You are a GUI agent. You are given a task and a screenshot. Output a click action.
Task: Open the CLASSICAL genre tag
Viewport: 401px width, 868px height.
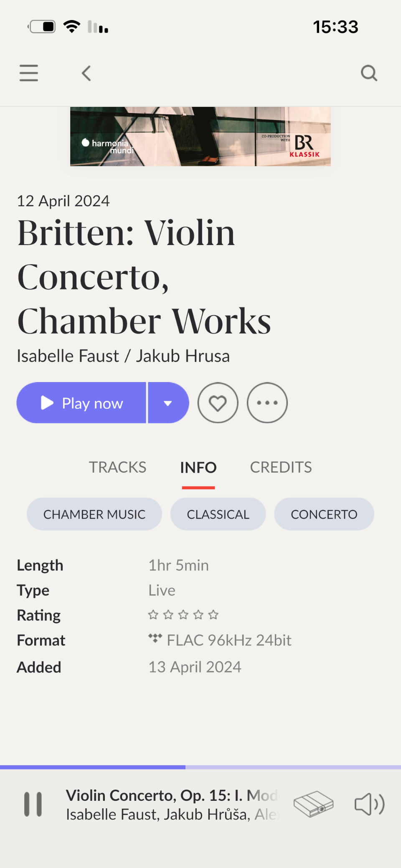218,514
